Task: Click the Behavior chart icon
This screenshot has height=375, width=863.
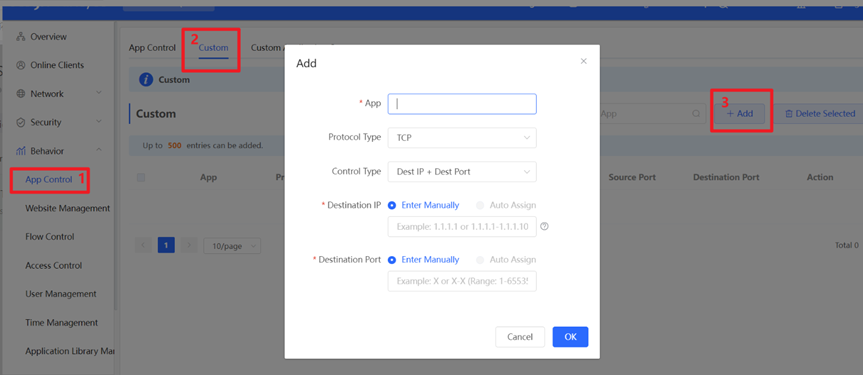Action: click(21, 151)
